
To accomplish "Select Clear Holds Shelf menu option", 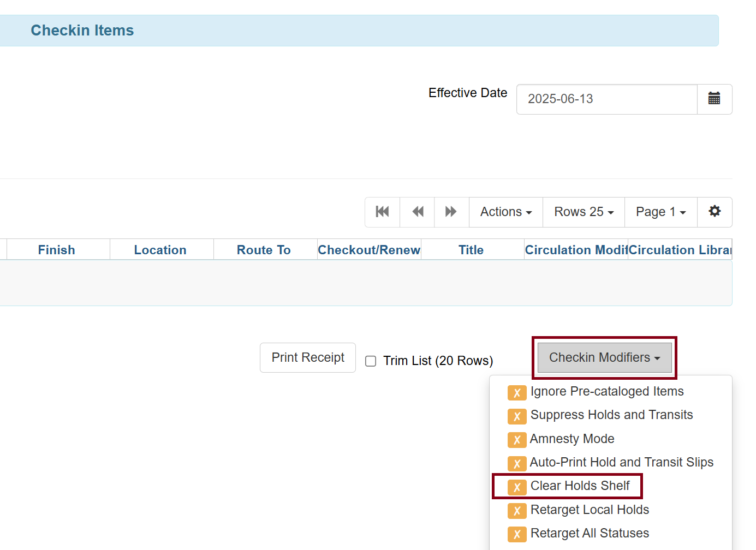I will pyautogui.click(x=580, y=486).
